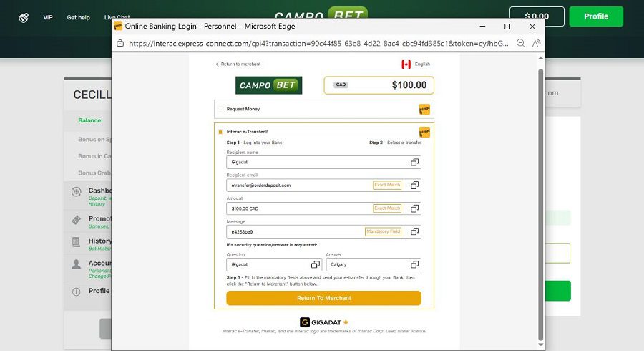Open Account person icon in sidebar

[x=77, y=264]
